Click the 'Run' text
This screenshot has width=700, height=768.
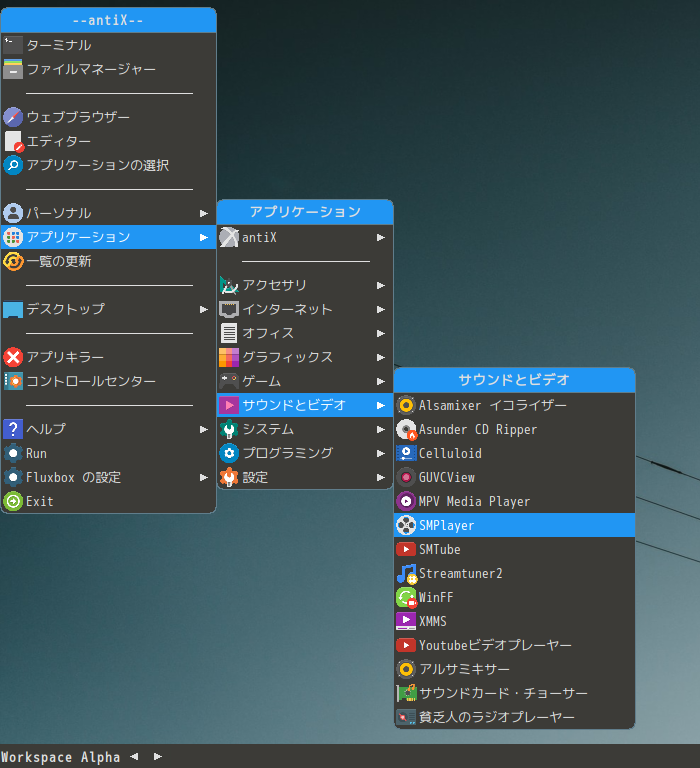(36, 454)
